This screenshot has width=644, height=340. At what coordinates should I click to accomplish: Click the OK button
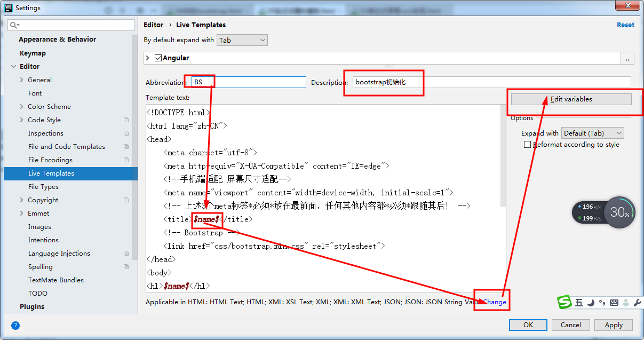(x=528, y=325)
